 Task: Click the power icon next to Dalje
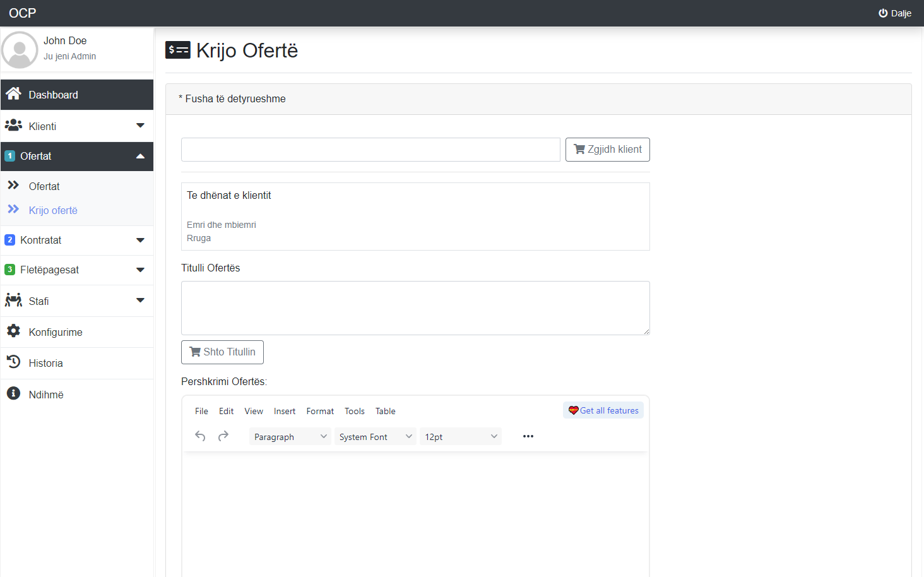[883, 13]
